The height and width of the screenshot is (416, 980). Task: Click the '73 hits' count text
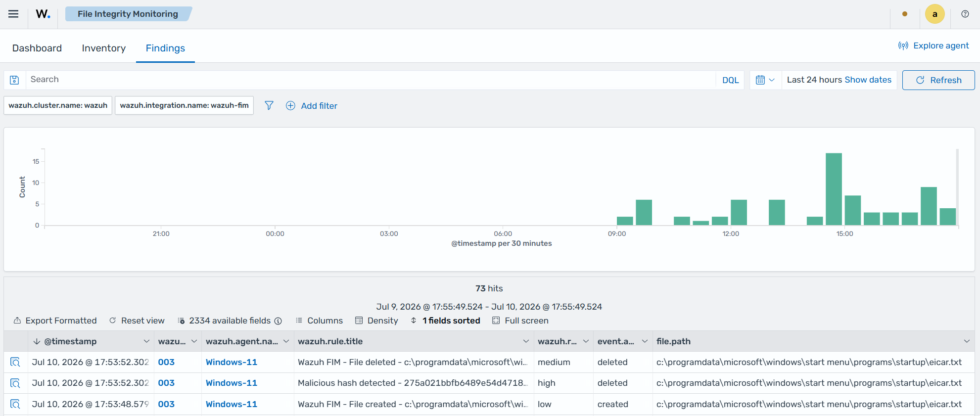click(489, 288)
